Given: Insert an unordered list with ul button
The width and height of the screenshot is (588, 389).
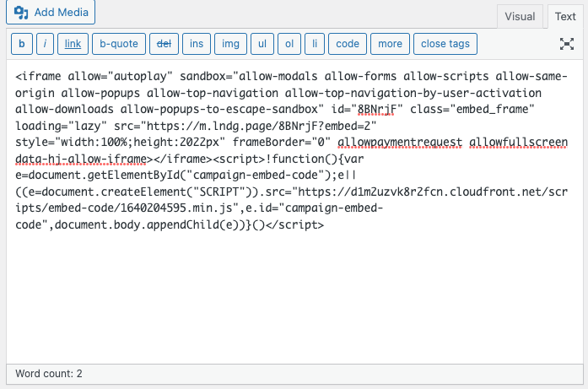Looking at the screenshot, I should [x=262, y=44].
